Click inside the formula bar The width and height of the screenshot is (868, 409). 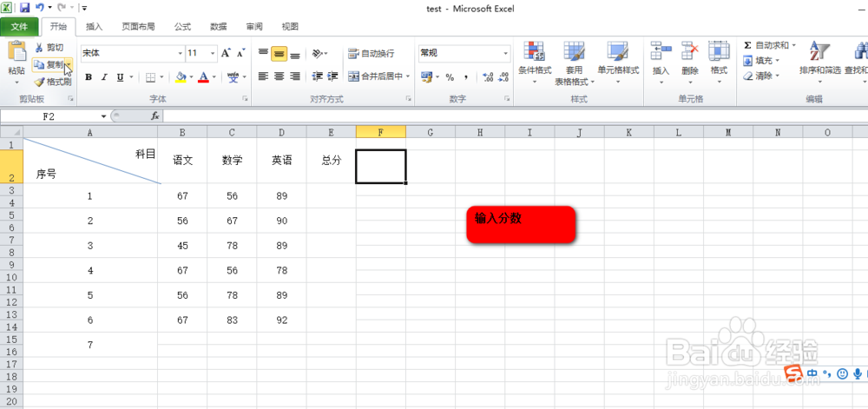click(515, 116)
